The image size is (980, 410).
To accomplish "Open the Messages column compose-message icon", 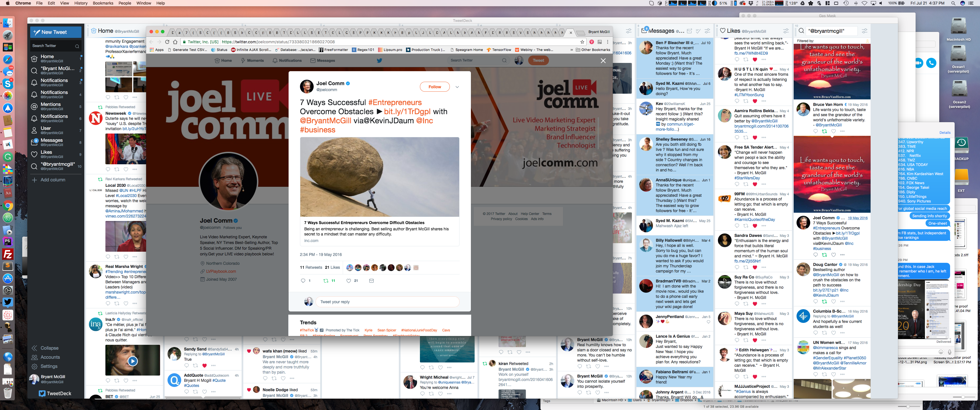I will [689, 31].
